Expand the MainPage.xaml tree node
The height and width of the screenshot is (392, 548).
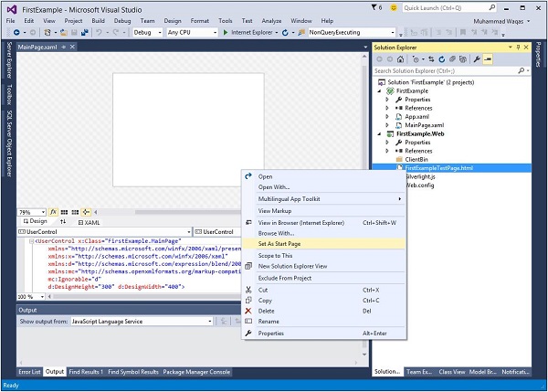(387, 123)
